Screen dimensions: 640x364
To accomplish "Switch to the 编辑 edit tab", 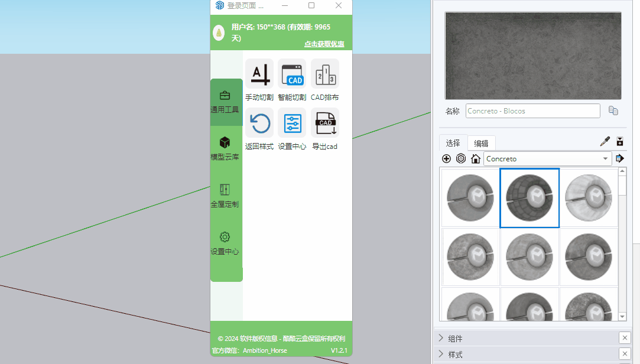I will point(481,143).
